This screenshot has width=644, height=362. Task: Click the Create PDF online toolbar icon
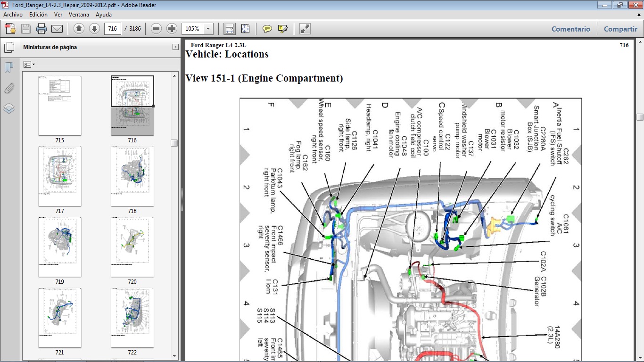[10, 29]
